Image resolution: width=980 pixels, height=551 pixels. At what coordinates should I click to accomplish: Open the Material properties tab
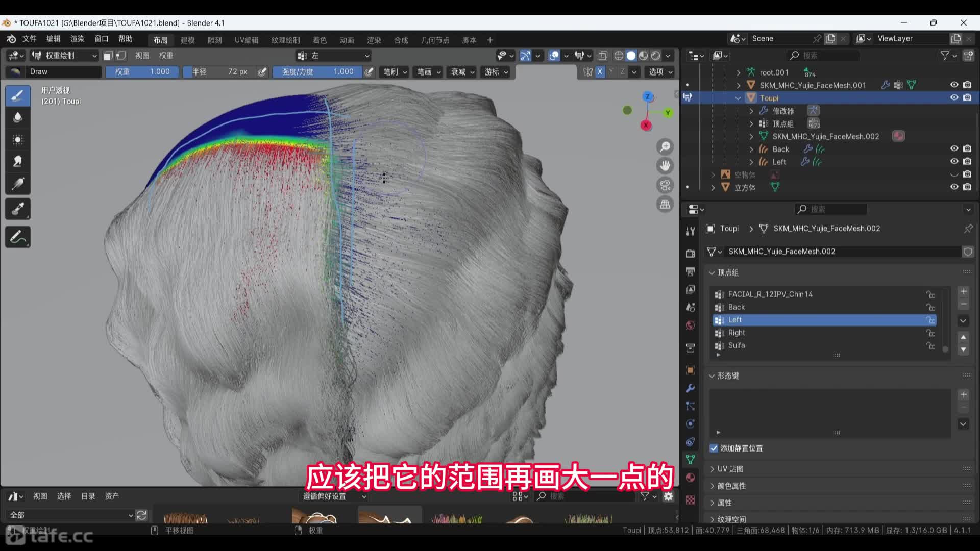click(x=690, y=478)
